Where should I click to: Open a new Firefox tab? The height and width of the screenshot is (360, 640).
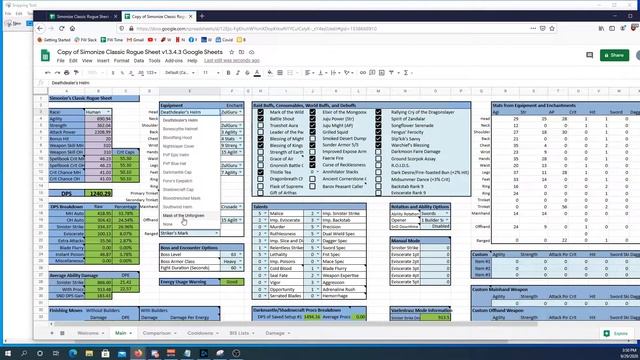pos(202,16)
